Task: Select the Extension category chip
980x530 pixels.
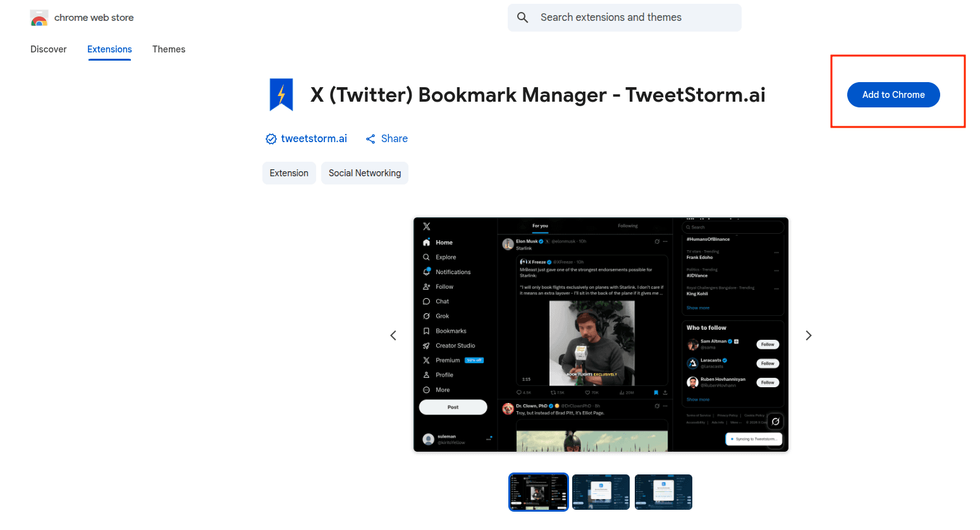Action: 289,173
